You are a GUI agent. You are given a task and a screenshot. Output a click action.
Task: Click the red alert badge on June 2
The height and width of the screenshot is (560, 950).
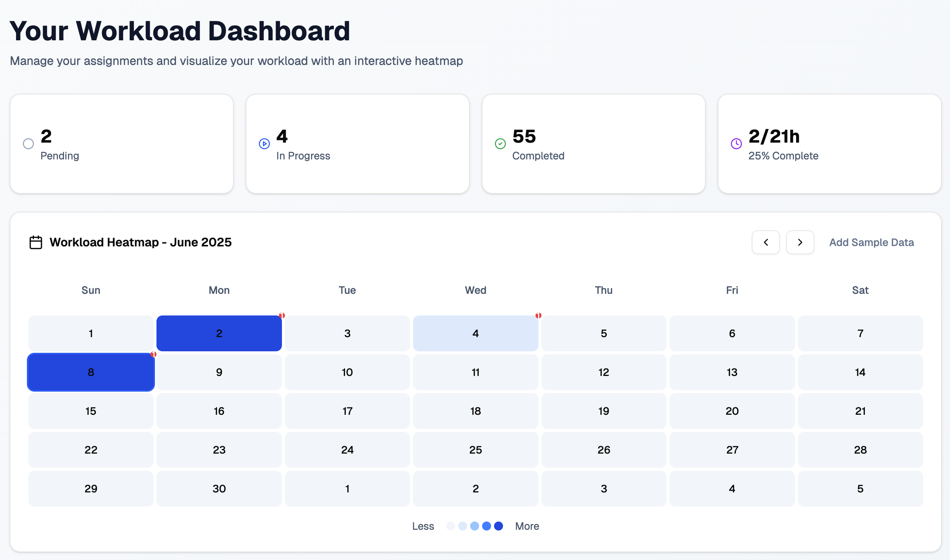pos(282,315)
